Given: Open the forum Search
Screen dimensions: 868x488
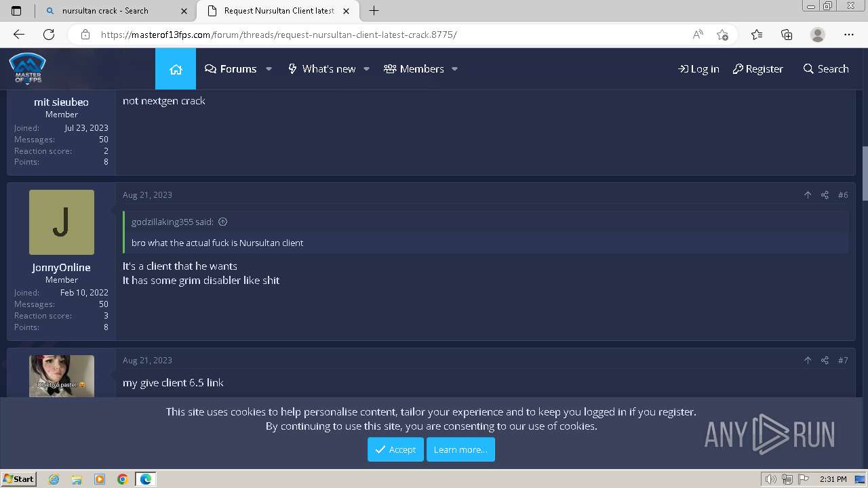Looking at the screenshot, I should point(825,69).
